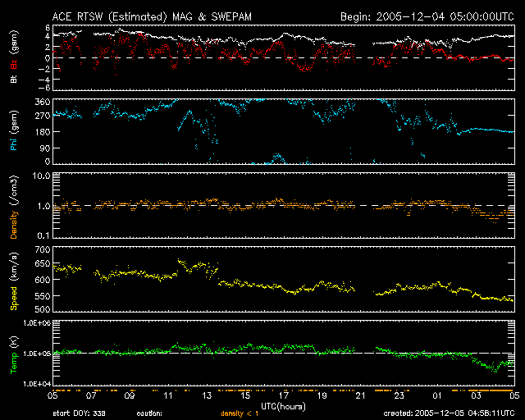
Task: Click the "90" tick on the Phi axis
Action: (x=45, y=148)
